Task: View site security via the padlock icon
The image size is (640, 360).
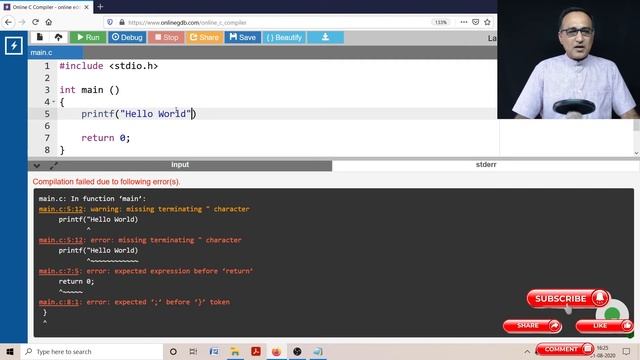Action: point(122,22)
